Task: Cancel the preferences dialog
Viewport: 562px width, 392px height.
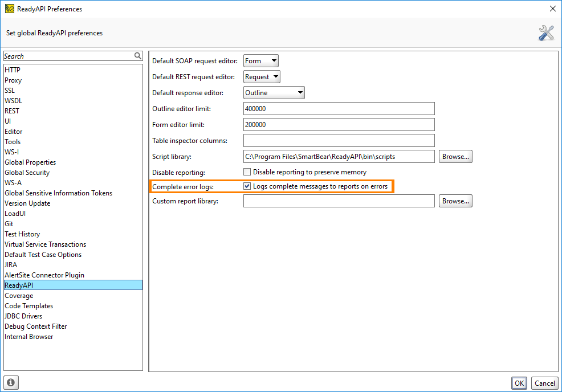Action: [545, 383]
